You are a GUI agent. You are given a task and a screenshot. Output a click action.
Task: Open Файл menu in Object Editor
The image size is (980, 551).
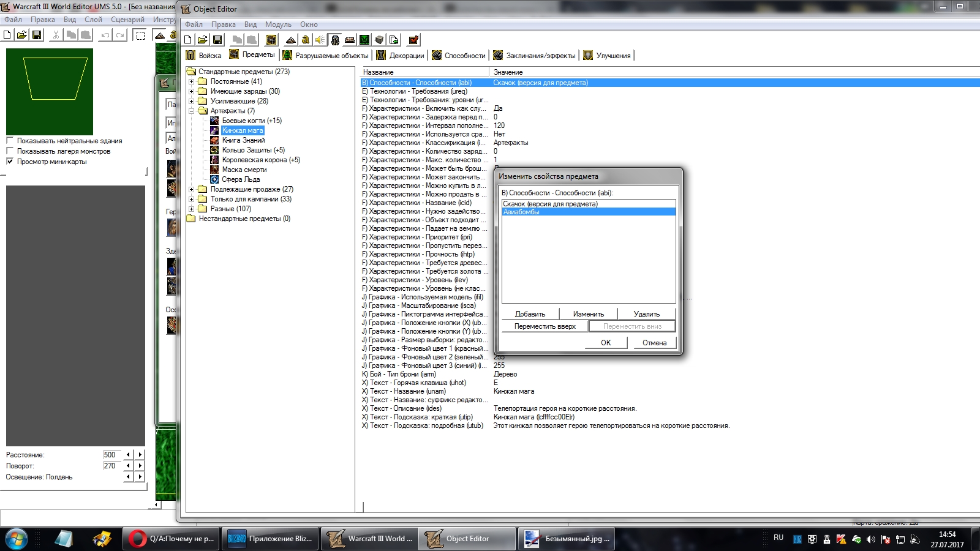point(194,24)
